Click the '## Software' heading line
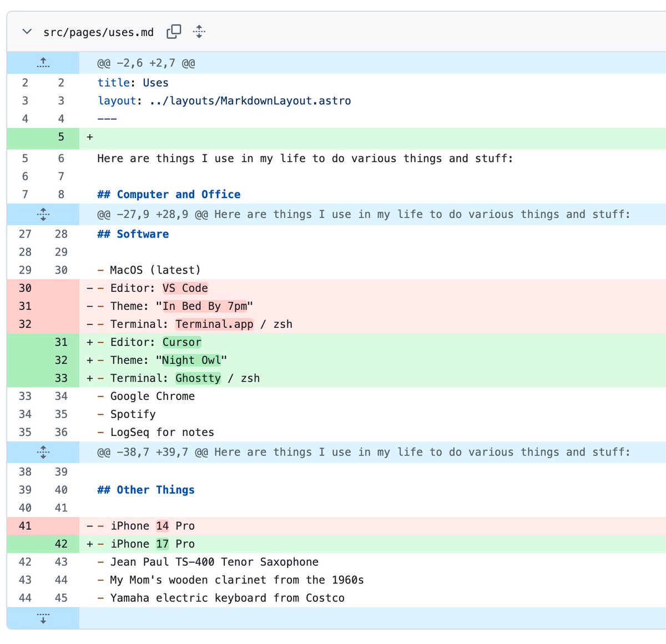 [x=133, y=234]
